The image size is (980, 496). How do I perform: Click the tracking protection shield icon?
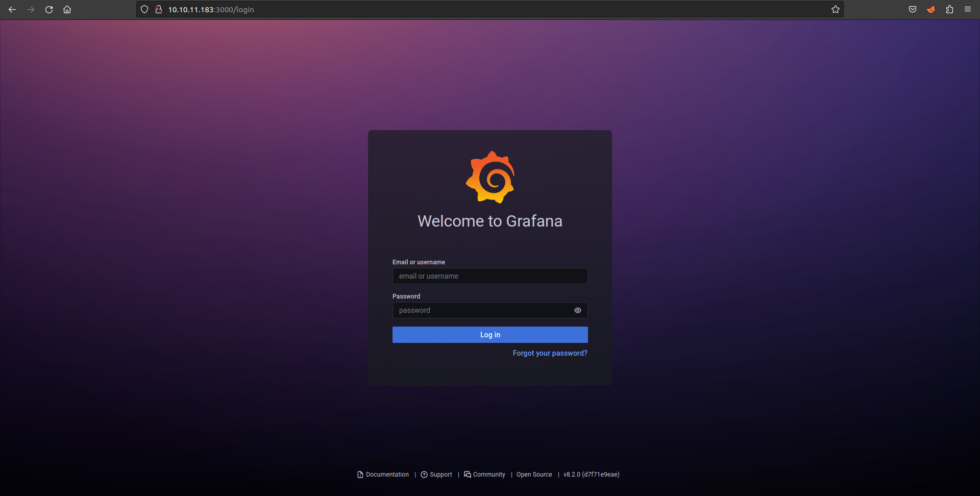click(144, 9)
